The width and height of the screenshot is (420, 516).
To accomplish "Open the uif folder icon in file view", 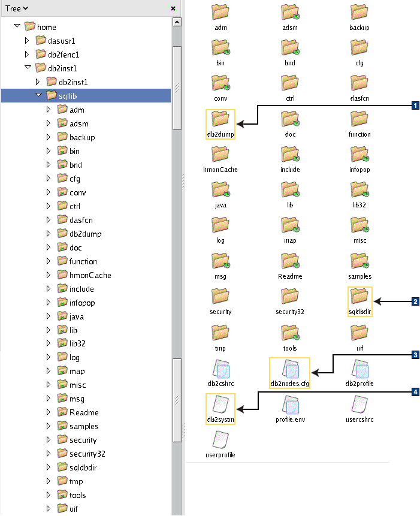I will (359, 333).
